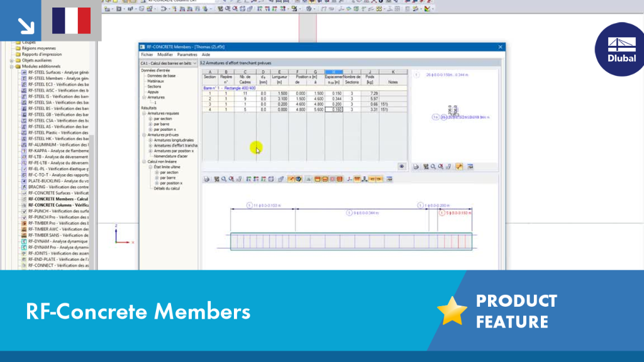Click the print icon in rebar graphic toolbar
Viewport: 644px width, 362px height.
tap(206, 179)
